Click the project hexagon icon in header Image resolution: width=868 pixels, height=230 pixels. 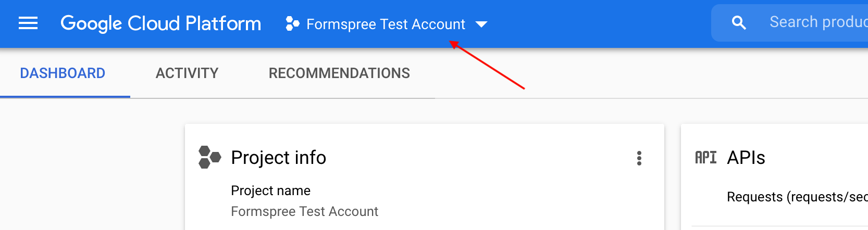(292, 24)
